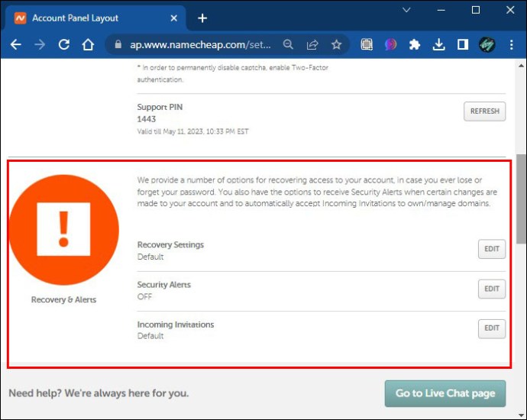Viewport: 527px width, 420px height.
Task: Open the profile avatar menu
Action: (487, 44)
